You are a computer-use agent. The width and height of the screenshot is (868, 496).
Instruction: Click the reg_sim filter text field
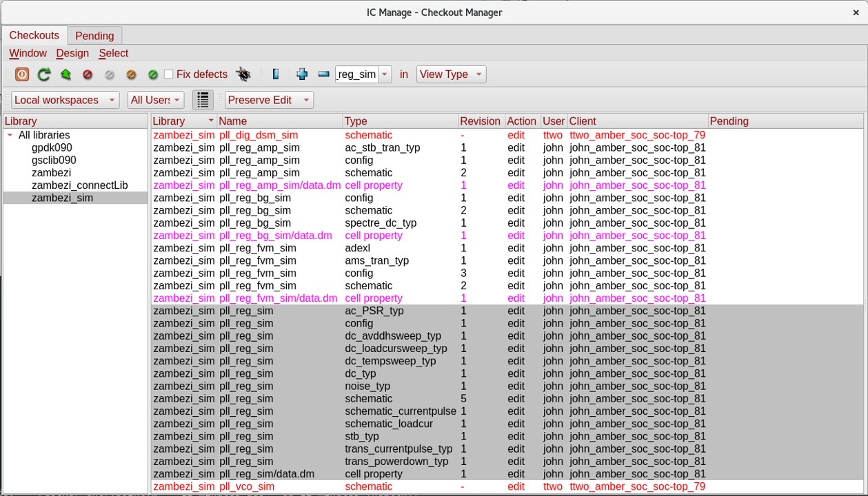point(356,74)
